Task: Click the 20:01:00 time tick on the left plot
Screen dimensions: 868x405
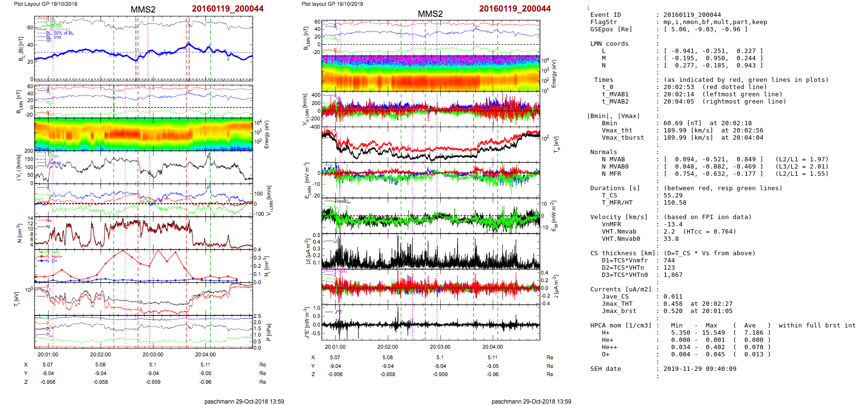Action: point(48,354)
